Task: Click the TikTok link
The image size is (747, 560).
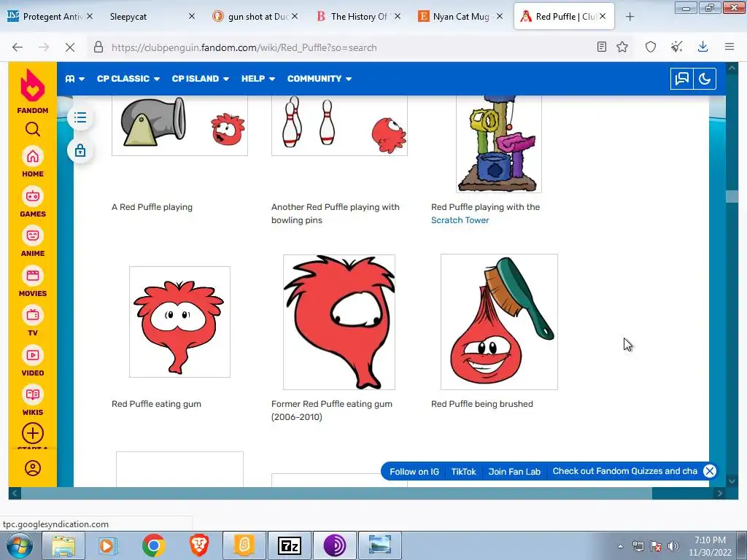Action: [x=463, y=472]
